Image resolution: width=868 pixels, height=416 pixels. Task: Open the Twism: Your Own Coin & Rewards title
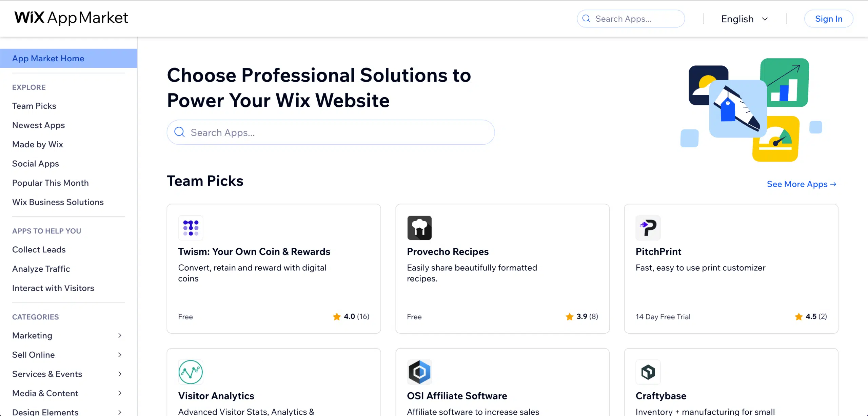pos(254,252)
